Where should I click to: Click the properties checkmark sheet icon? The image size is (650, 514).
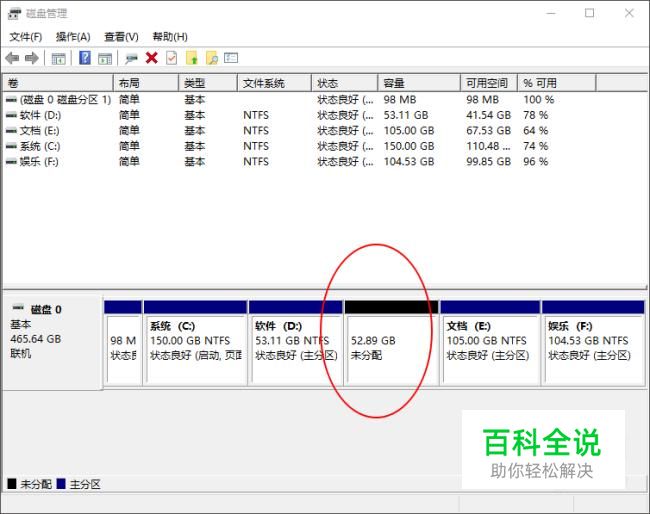(x=172, y=58)
